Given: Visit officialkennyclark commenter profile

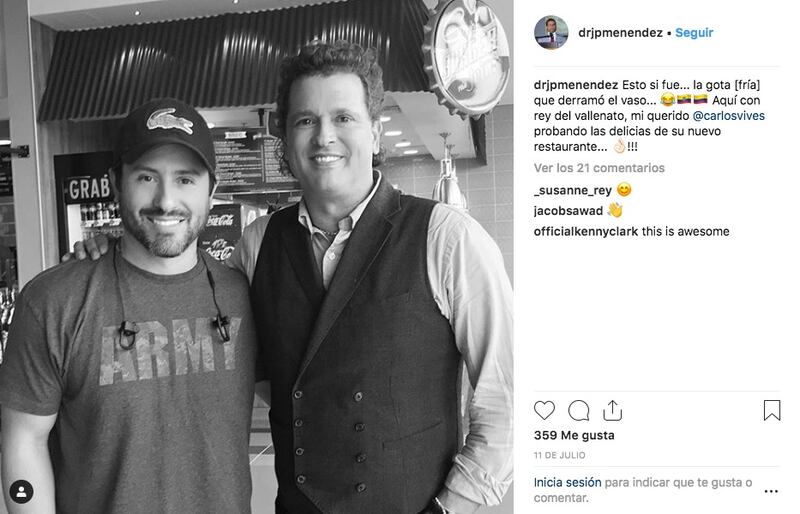Looking at the screenshot, I should click(x=586, y=232).
